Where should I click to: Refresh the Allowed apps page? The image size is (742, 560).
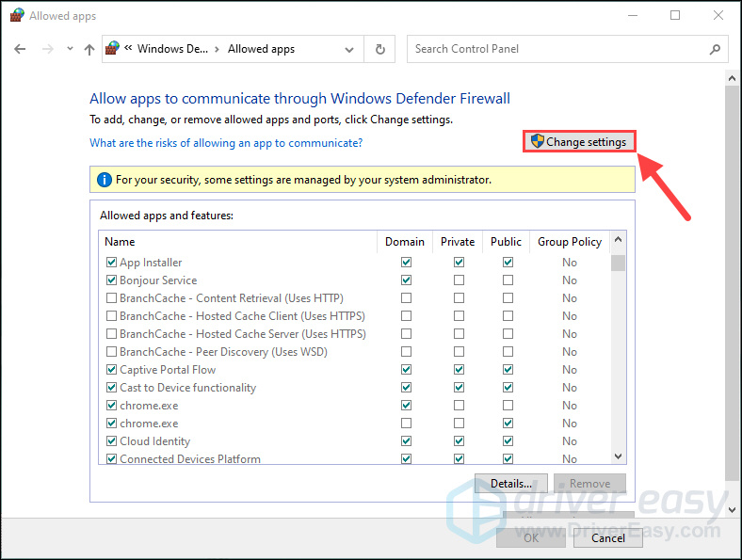point(379,50)
